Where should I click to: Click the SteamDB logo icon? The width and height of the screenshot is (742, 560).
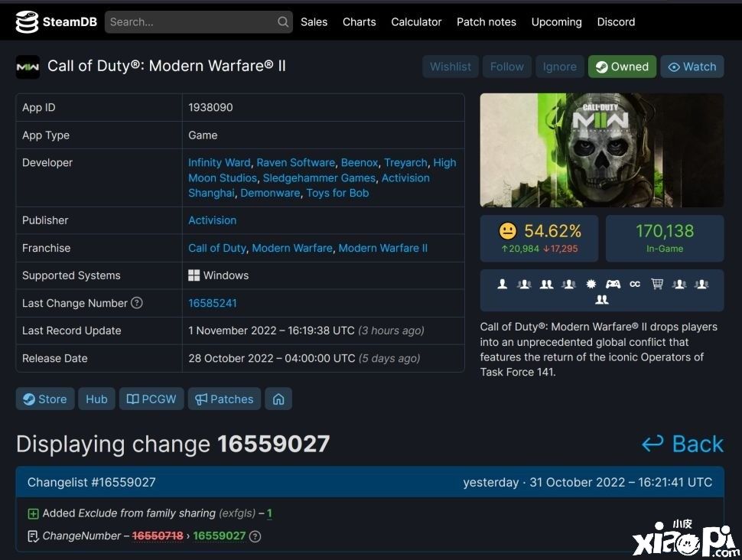point(27,21)
